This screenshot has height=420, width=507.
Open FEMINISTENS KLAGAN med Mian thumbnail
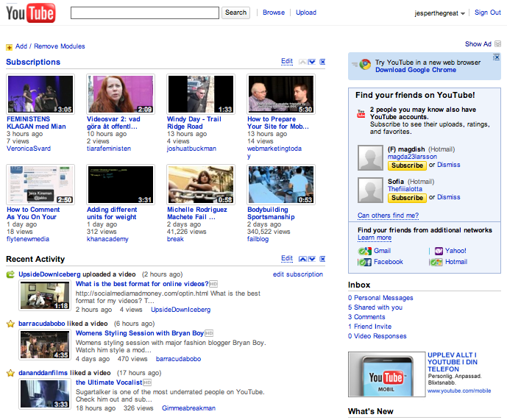(x=40, y=94)
